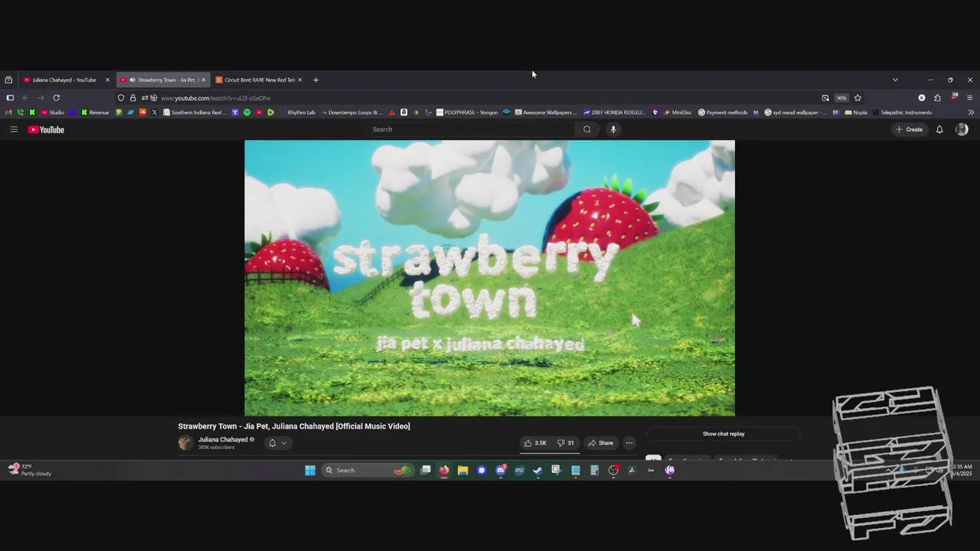Toggle the Firefox sidebar button
Image resolution: width=980 pixels, height=551 pixels.
(x=10, y=98)
